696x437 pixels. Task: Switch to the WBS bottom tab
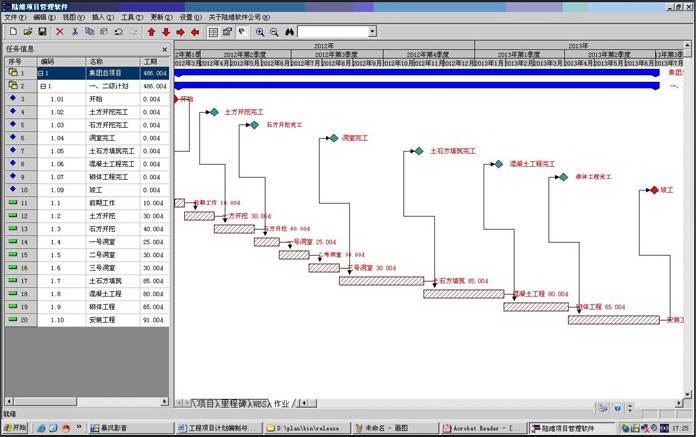pyautogui.click(x=260, y=404)
